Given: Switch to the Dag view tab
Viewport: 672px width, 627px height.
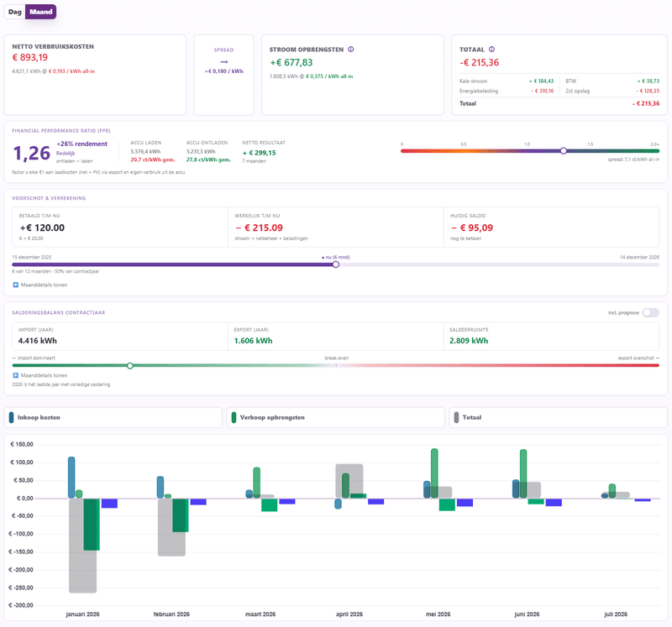Looking at the screenshot, I should 15,12.
